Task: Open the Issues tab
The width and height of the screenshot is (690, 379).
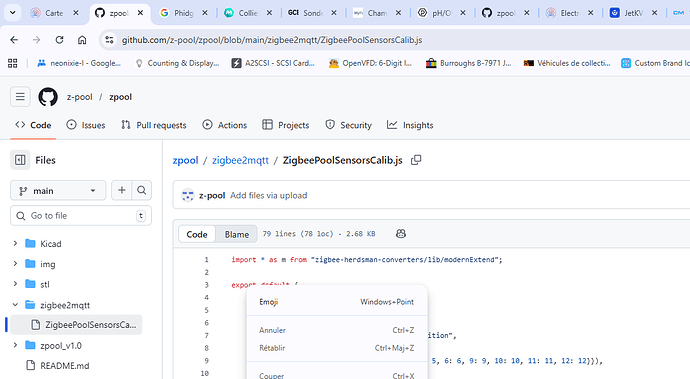Action: (x=86, y=125)
